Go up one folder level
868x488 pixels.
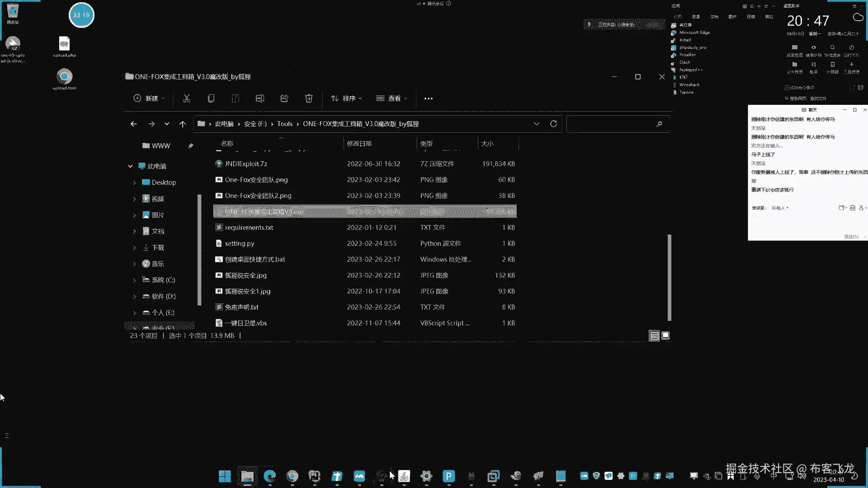(x=182, y=124)
